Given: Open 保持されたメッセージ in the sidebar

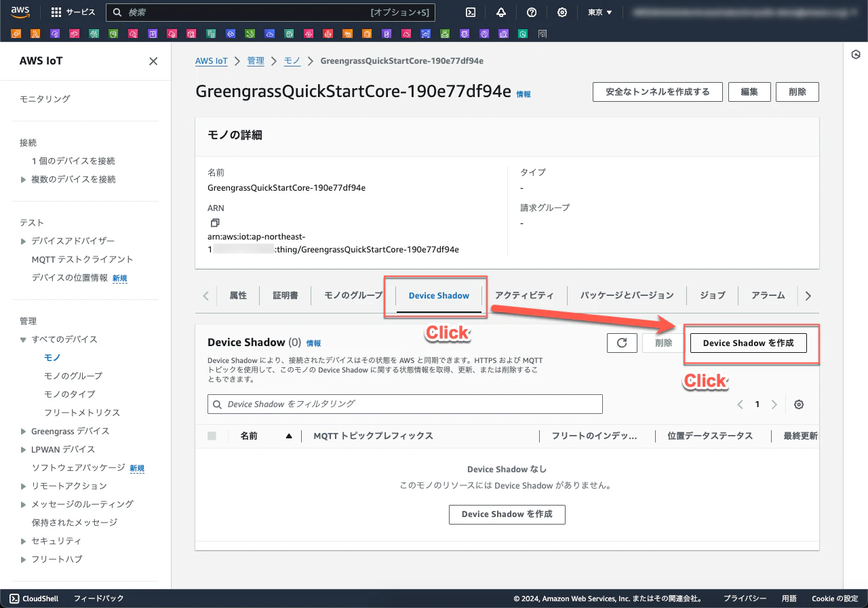Looking at the screenshot, I should tap(75, 522).
